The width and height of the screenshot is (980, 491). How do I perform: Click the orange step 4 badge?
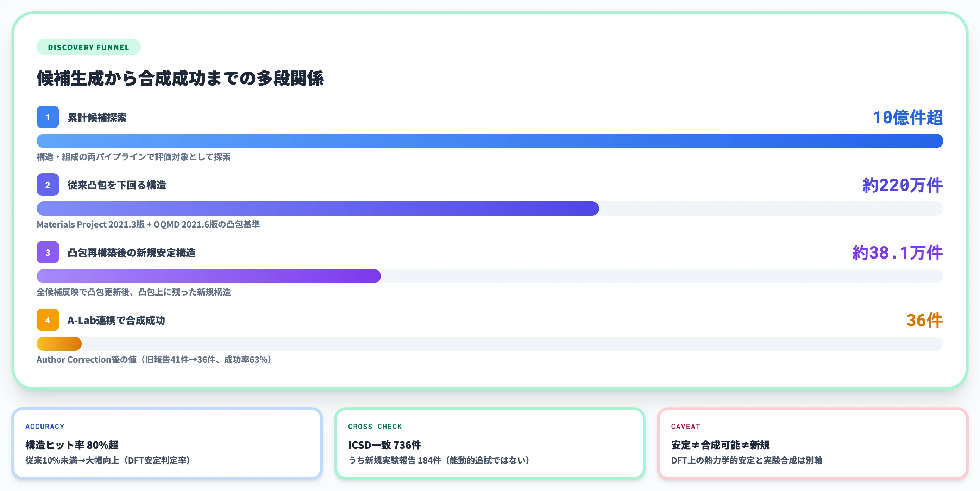click(48, 320)
